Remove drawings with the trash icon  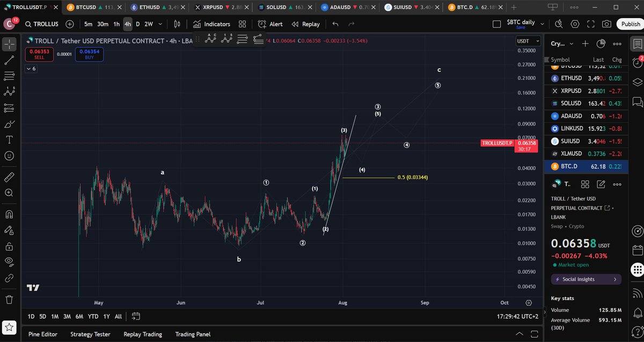pos(9,299)
